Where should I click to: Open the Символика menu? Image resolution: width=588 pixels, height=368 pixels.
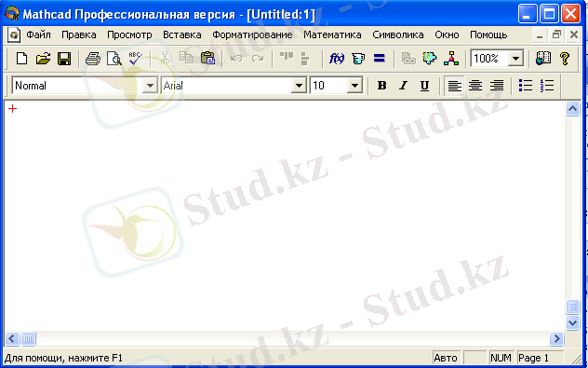(398, 34)
